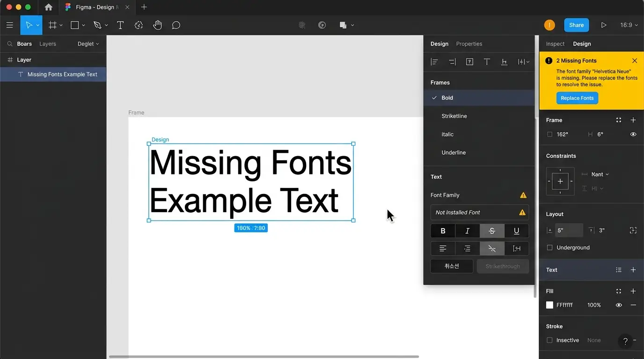Select the Underline option under Frames
This screenshot has height=359, width=644.
coord(479,152)
